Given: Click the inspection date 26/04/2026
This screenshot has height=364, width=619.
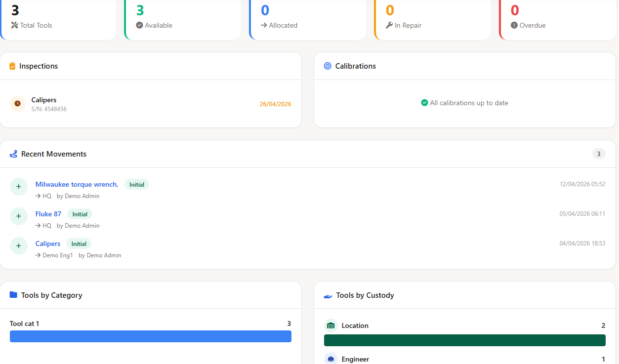Looking at the screenshot, I should tap(276, 104).
